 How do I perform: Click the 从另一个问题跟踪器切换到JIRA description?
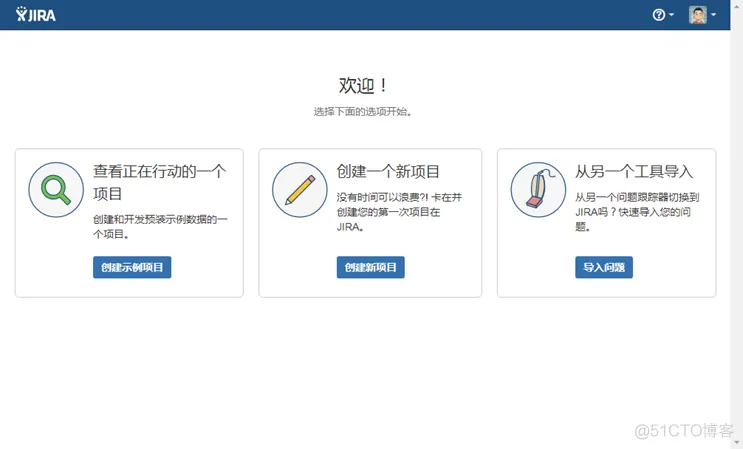[637, 212]
